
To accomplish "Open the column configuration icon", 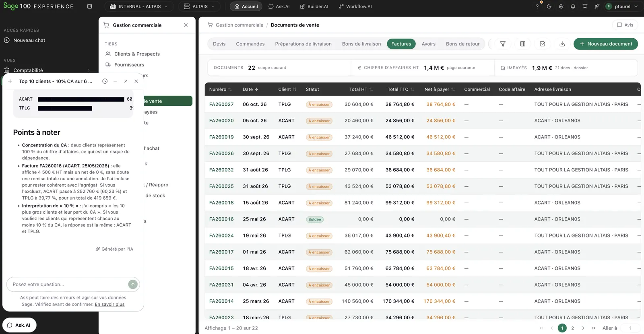I will coord(522,44).
